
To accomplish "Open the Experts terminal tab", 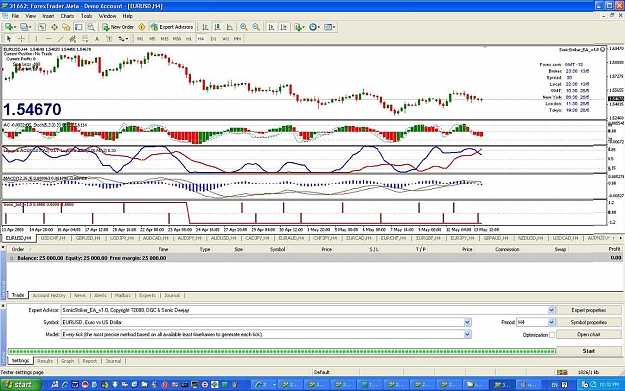I will click(147, 295).
